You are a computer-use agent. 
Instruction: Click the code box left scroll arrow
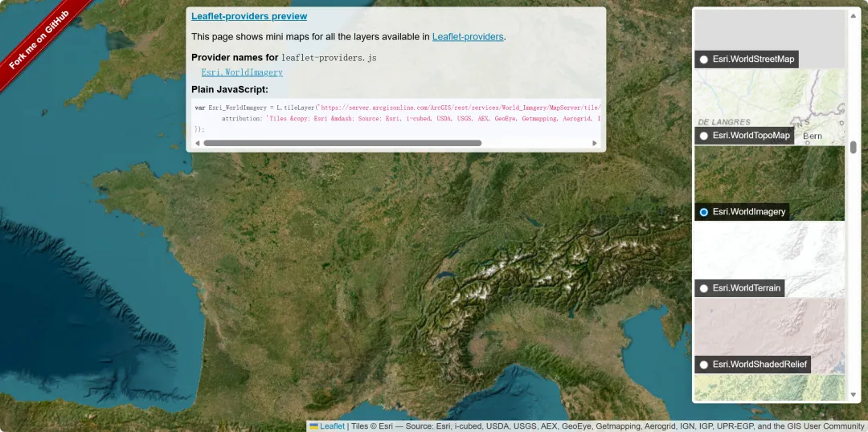(197, 143)
